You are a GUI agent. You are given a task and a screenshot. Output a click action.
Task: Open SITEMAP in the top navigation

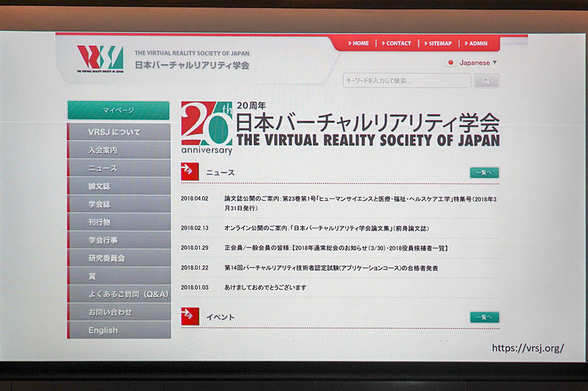point(438,43)
